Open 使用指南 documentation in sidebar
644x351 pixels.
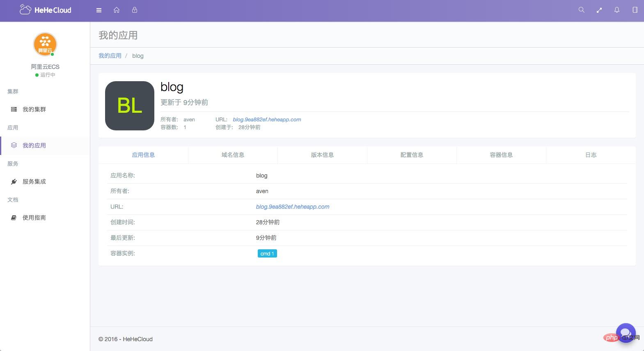pos(34,218)
